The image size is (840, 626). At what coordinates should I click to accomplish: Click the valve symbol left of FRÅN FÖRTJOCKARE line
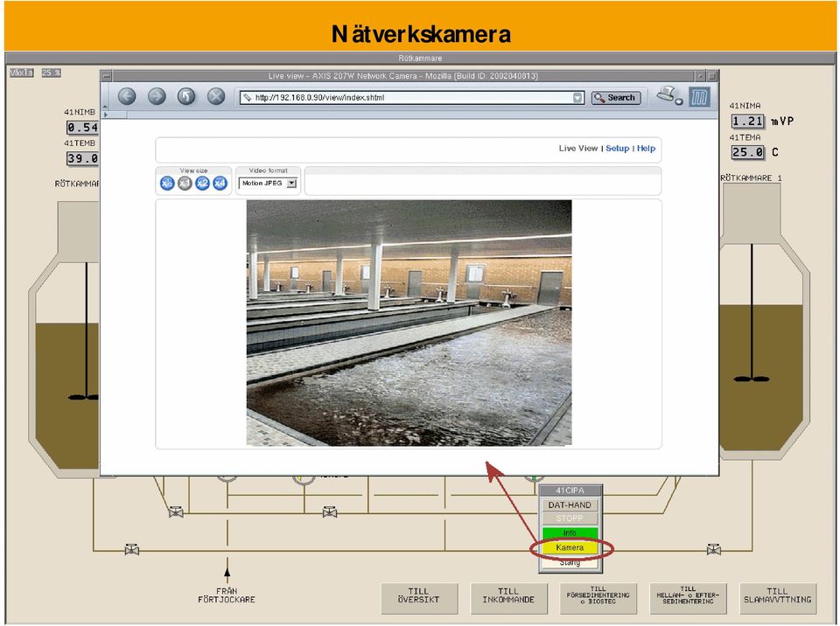[132, 549]
